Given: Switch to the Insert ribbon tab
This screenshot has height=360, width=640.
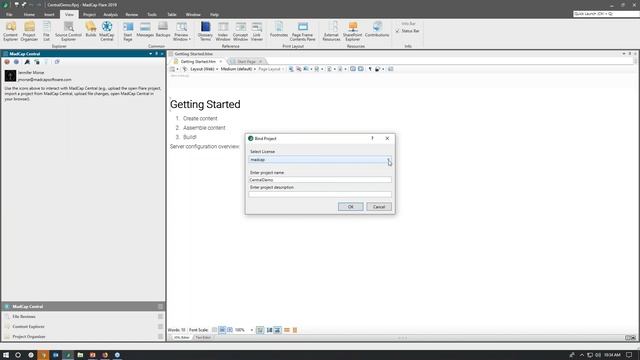Looking at the screenshot, I should [49, 14].
